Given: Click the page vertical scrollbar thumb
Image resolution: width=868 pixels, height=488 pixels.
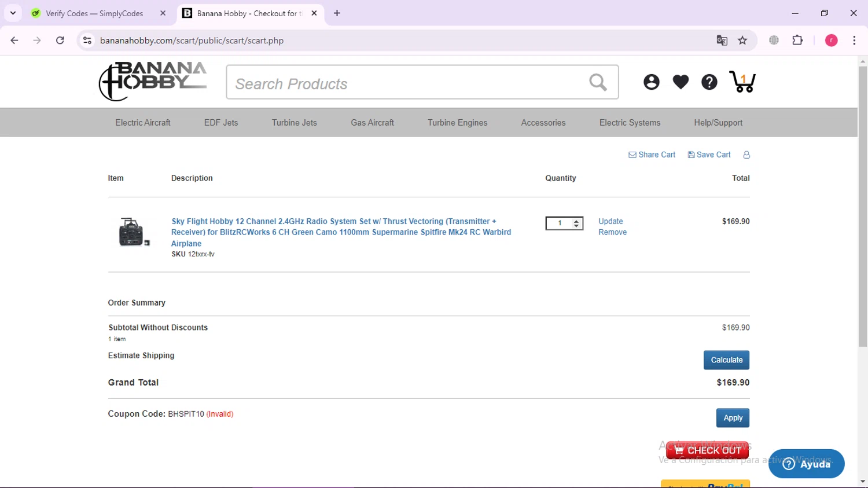Looking at the screenshot, I should coord(863,206).
